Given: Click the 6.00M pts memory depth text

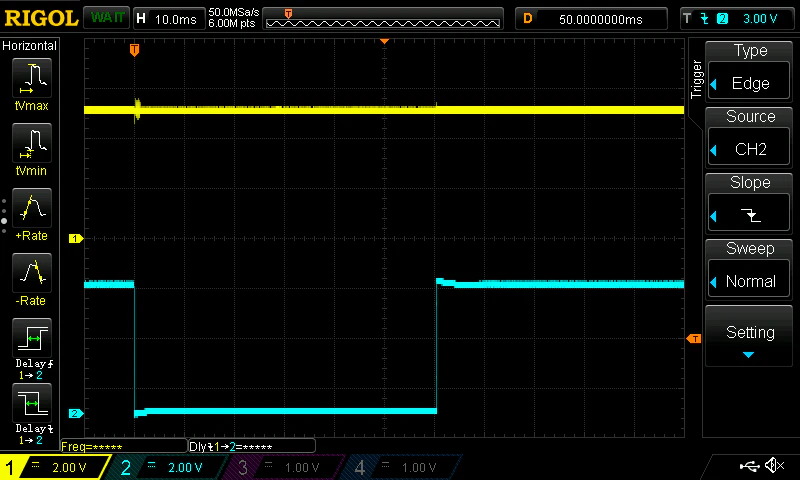Looking at the screenshot, I should point(232,23).
